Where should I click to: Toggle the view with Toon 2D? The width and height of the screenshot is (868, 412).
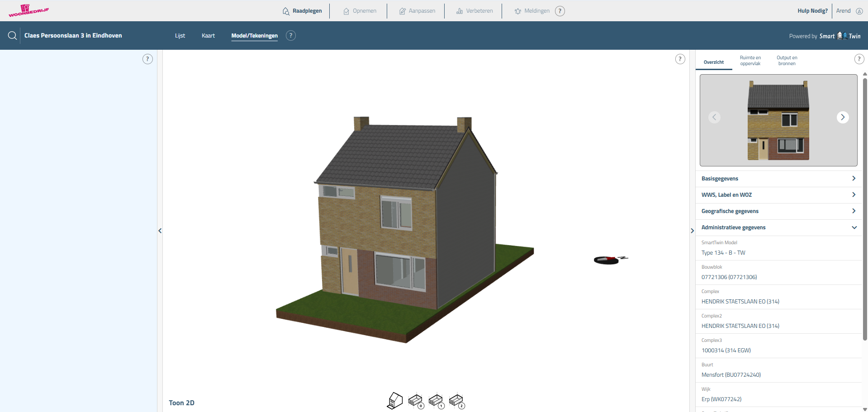(181, 403)
